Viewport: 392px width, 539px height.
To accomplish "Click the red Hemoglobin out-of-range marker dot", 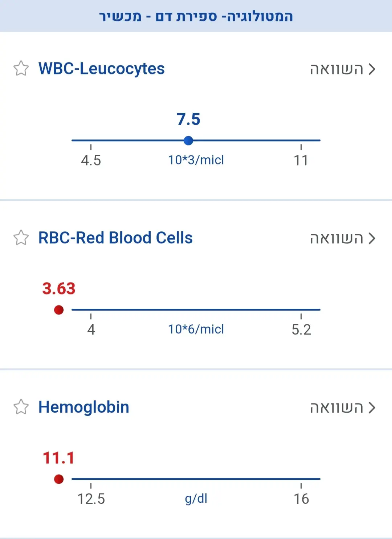I will pyautogui.click(x=59, y=479).
